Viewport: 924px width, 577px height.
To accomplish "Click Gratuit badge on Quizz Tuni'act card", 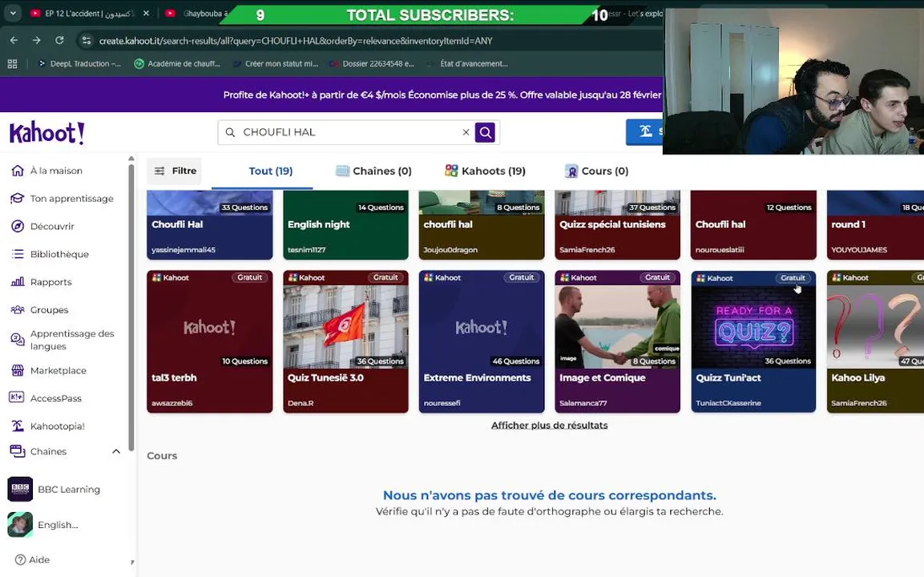I will click(793, 277).
